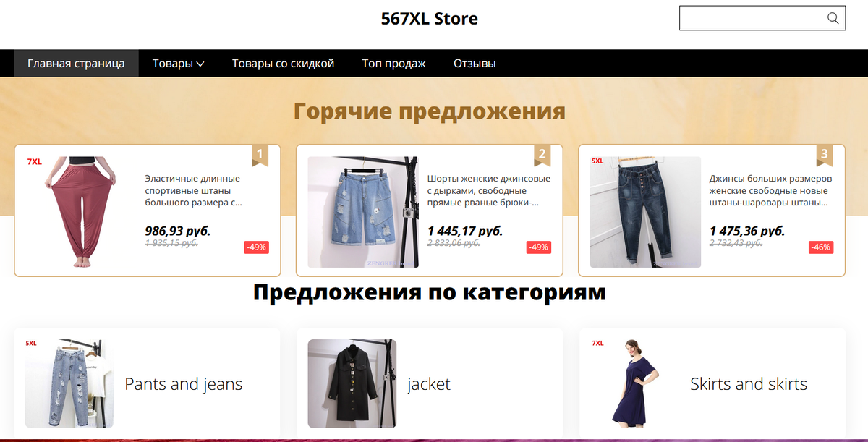Click the rank 3 ribbon badge

pos(824,155)
